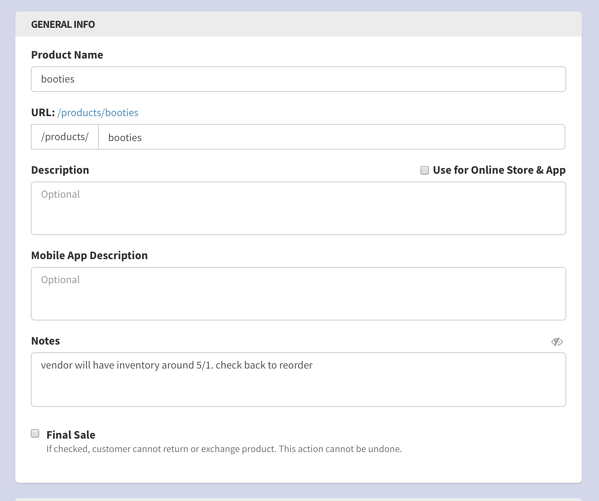Click into the Description text area

click(x=298, y=208)
